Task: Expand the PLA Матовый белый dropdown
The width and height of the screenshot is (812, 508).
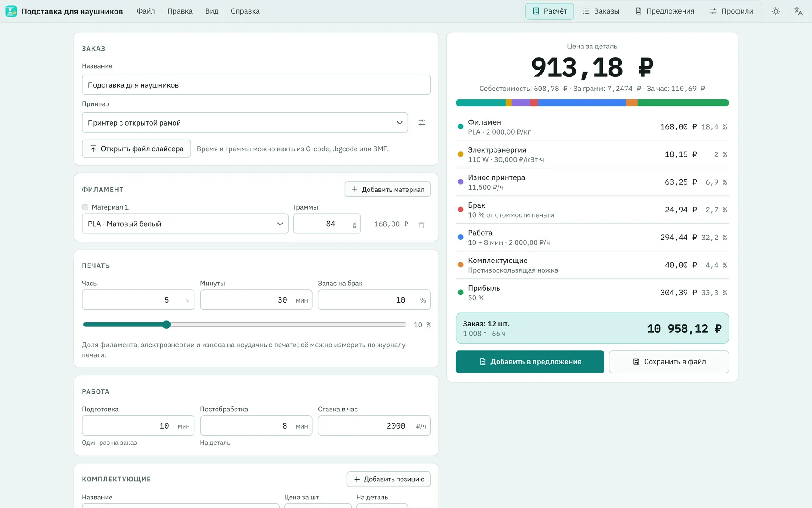Action: [185, 224]
